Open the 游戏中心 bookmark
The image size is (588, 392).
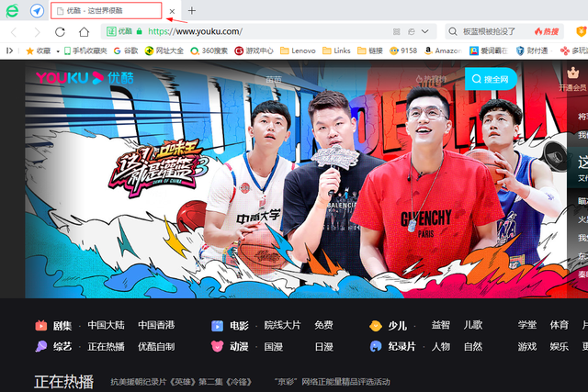coord(254,50)
